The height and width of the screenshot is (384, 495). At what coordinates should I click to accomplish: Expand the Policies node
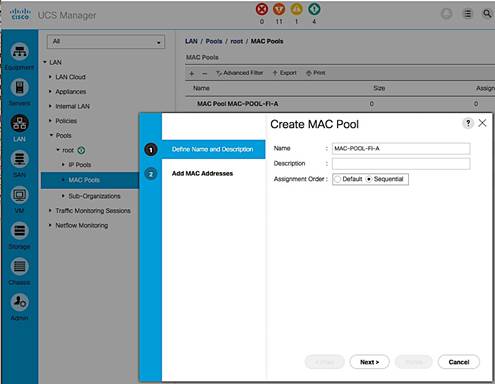(x=50, y=121)
